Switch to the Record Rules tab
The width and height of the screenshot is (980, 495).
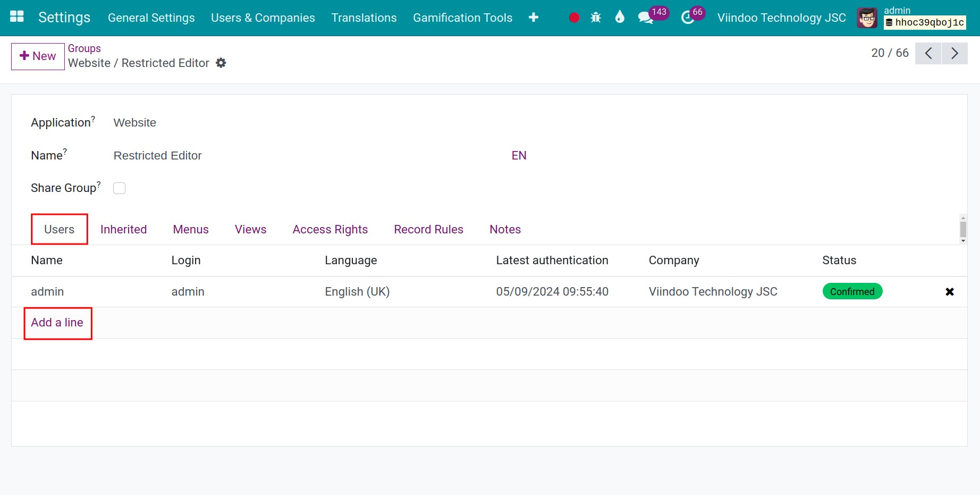coord(429,229)
